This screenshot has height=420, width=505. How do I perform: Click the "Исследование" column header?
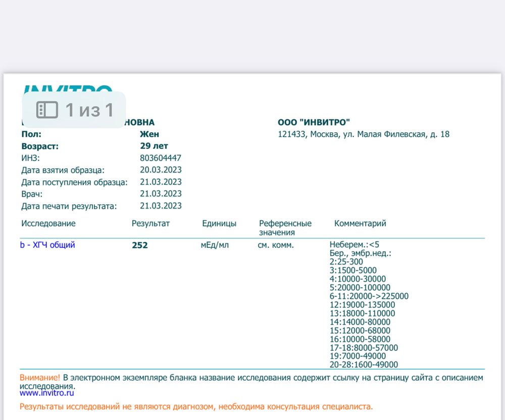pyautogui.click(x=48, y=223)
